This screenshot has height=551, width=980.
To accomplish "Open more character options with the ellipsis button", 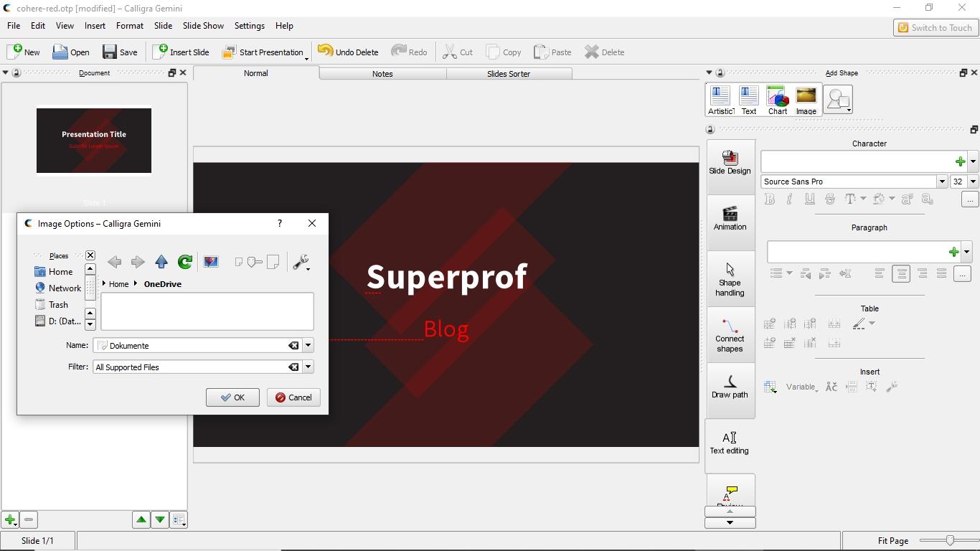I will click(x=969, y=199).
